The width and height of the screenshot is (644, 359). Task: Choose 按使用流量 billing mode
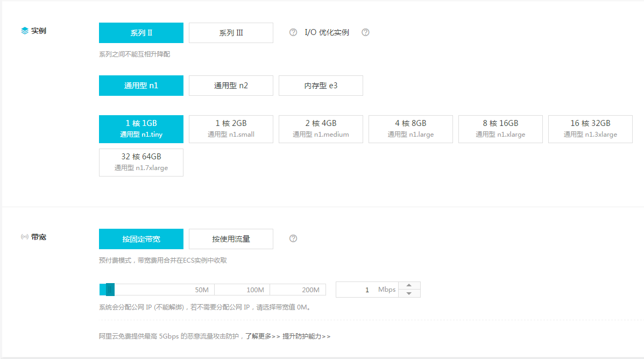click(231, 239)
